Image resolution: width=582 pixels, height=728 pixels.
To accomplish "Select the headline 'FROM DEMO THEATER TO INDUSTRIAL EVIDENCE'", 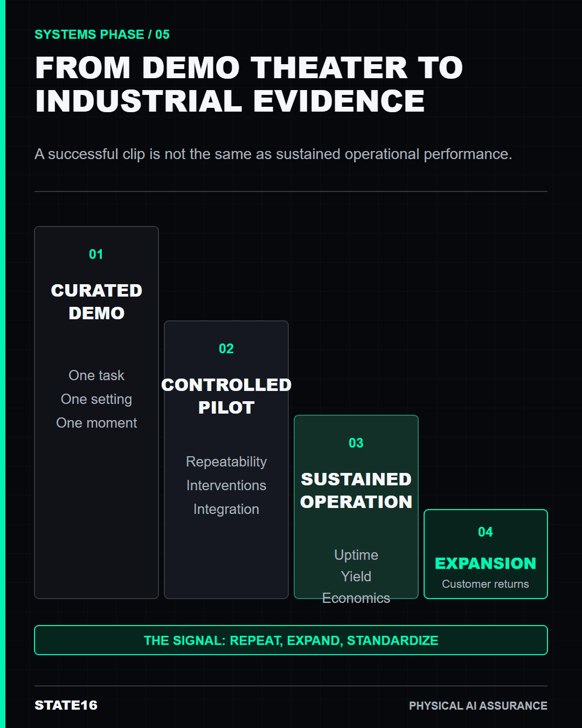I will pos(249,84).
